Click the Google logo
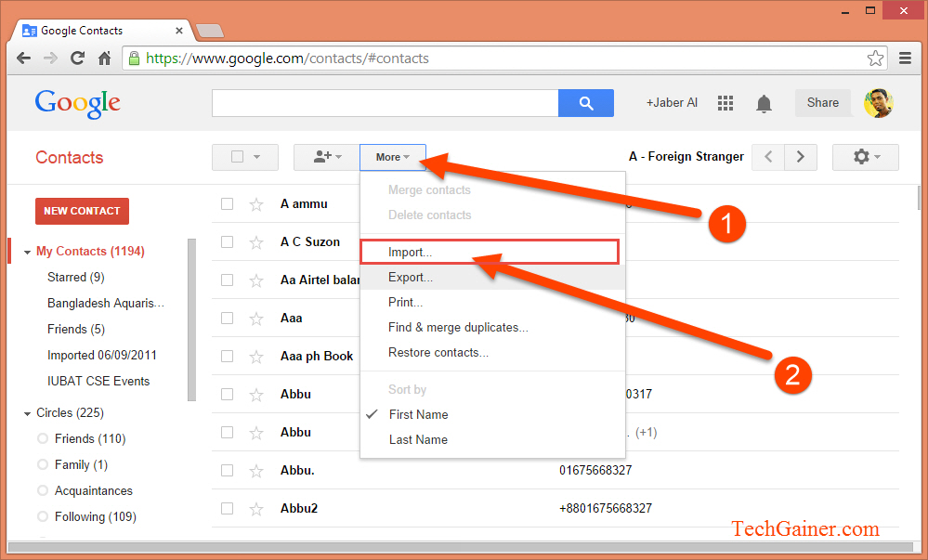 pos(76,102)
